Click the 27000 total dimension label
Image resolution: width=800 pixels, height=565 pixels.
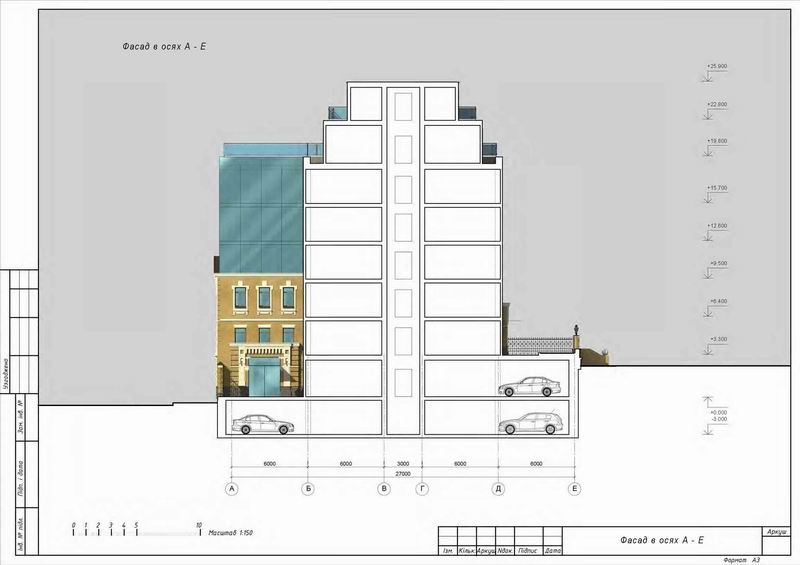(x=403, y=476)
